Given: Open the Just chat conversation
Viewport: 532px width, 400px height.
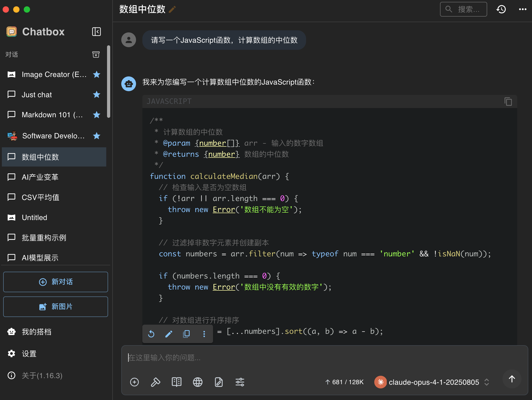Looking at the screenshot, I should 54,95.
